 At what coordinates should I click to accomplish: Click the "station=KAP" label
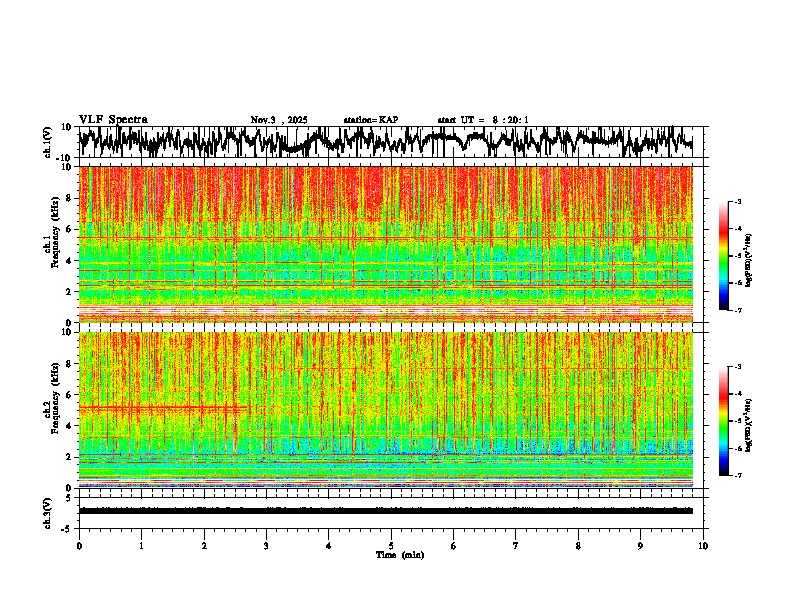[371, 120]
